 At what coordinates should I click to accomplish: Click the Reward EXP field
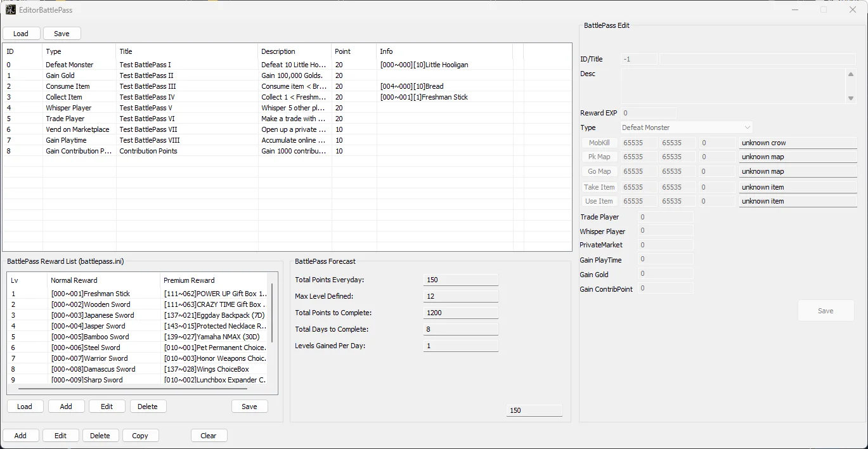[x=648, y=113]
